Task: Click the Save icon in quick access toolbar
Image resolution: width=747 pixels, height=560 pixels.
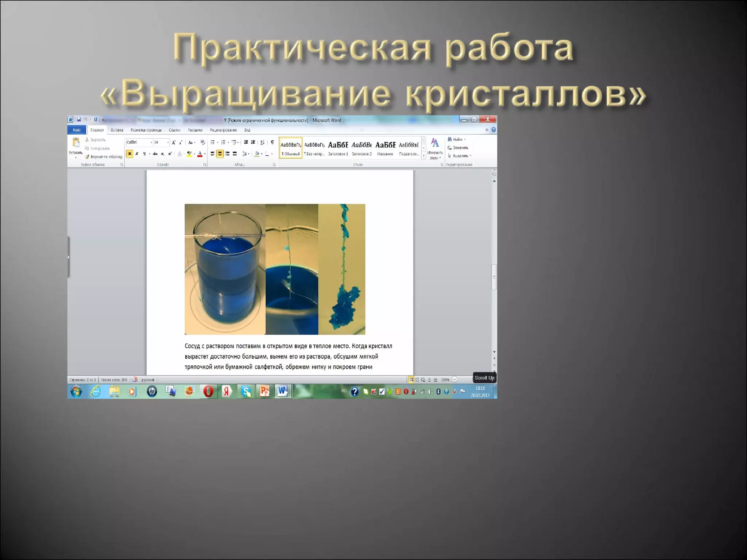Action: point(78,120)
